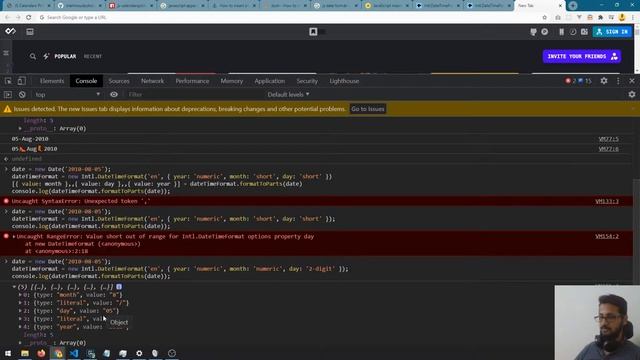The width and height of the screenshot is (640, 360).
Task: Open the Performance tab
Action: click(x=192, y=81)
